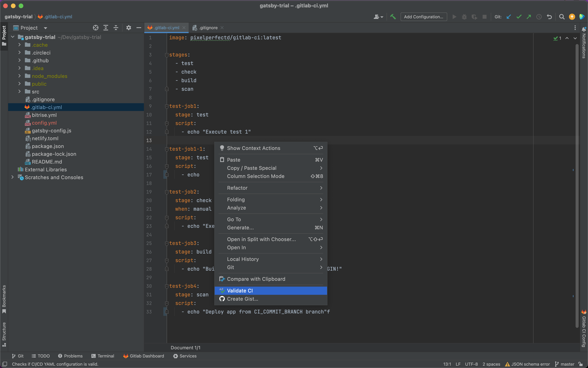The image size is (588, 368).
Task: Expand the node_modules folder
Action: (x=19, y=76)
